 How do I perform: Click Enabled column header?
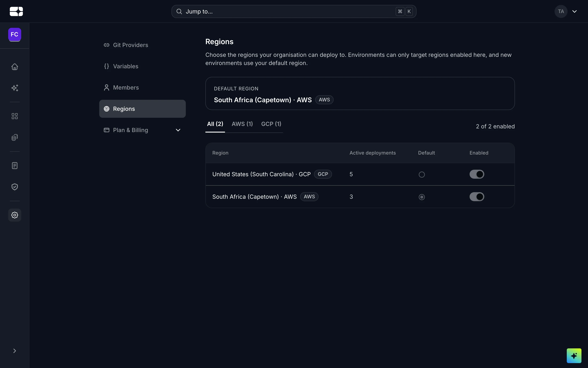[479, 153]
